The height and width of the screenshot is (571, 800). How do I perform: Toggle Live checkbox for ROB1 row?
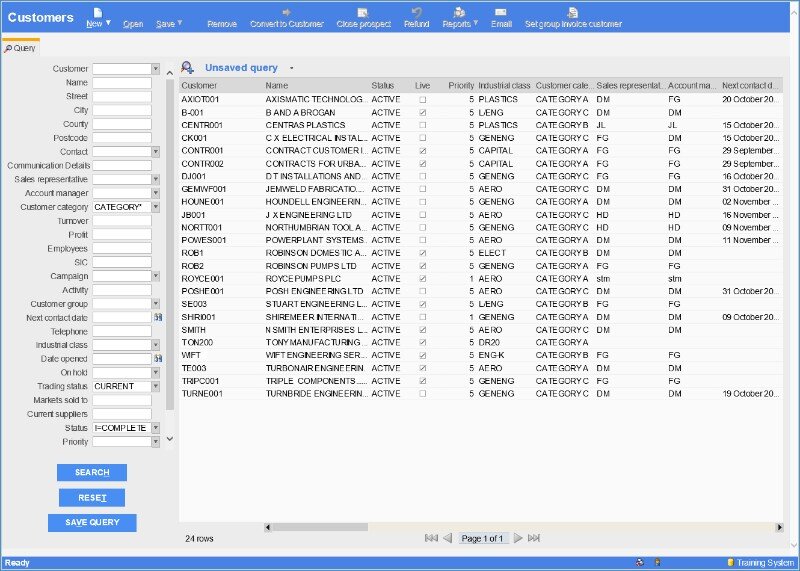coord(422,253)
